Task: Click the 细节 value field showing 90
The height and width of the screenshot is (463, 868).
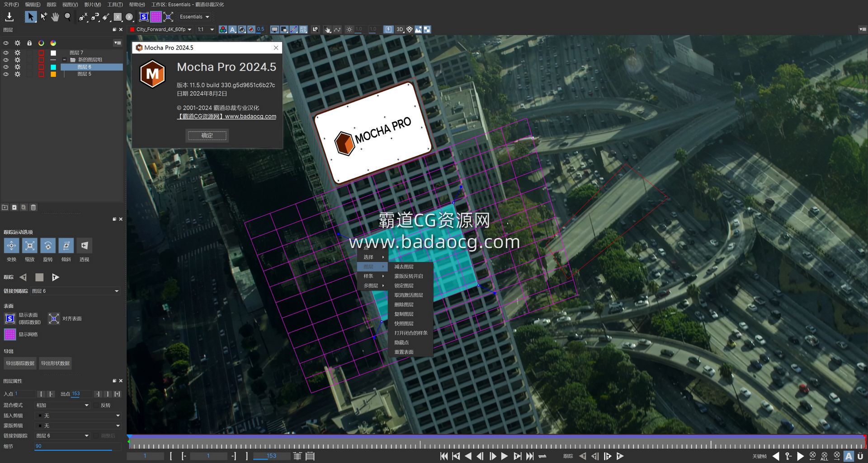Action: coord(78,446)
